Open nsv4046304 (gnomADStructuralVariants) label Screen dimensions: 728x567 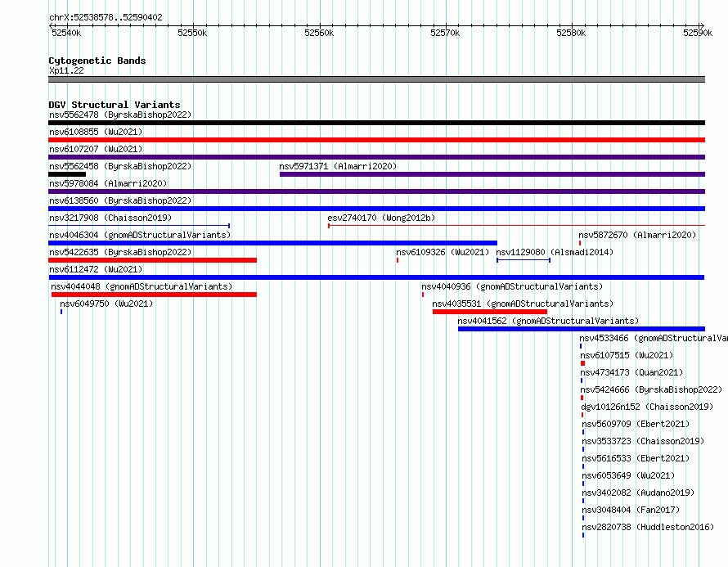tap(140, 235)
